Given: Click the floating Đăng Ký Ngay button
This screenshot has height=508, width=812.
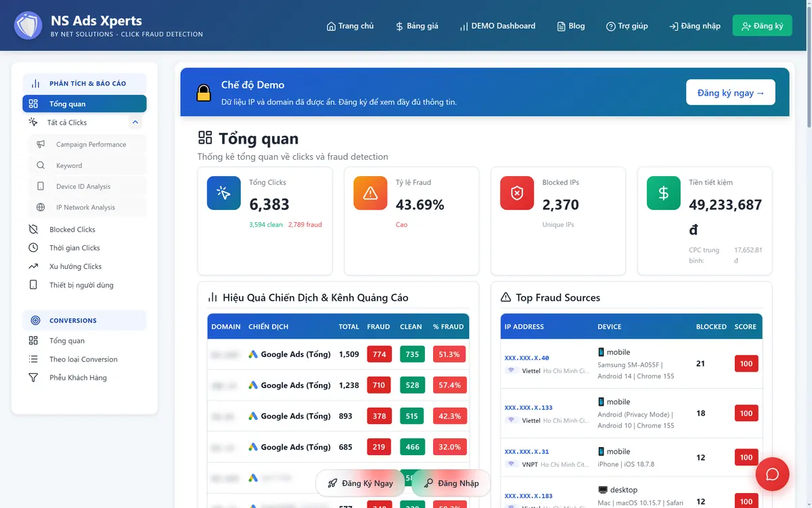Looking at the screenshot, I should (x=361, y=483).
